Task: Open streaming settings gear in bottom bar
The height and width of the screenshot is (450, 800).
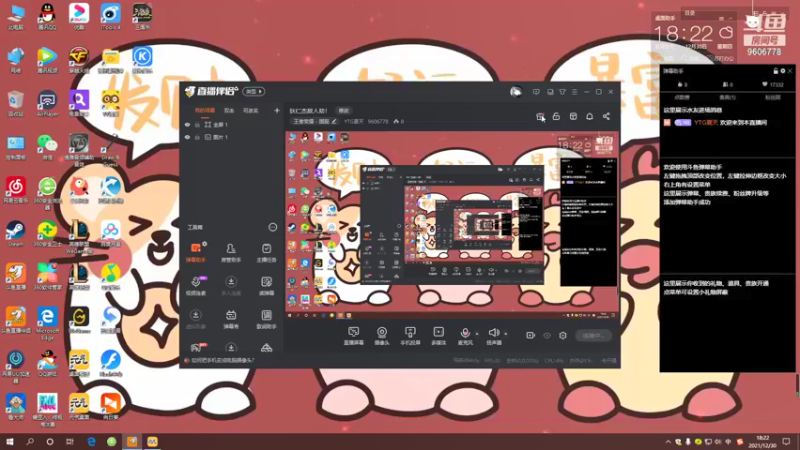Action: (563, 335)
